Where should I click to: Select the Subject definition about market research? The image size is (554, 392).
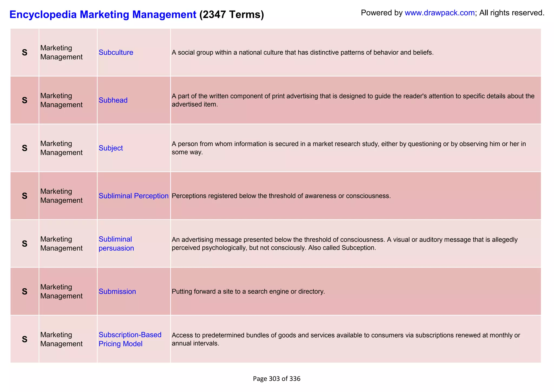tap(349, 148)
